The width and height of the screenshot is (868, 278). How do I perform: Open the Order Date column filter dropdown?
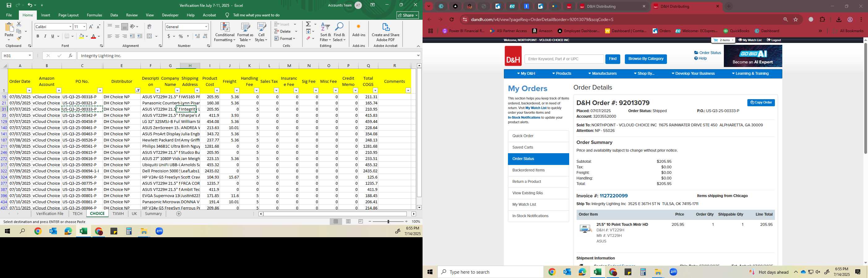pos(29,91)
